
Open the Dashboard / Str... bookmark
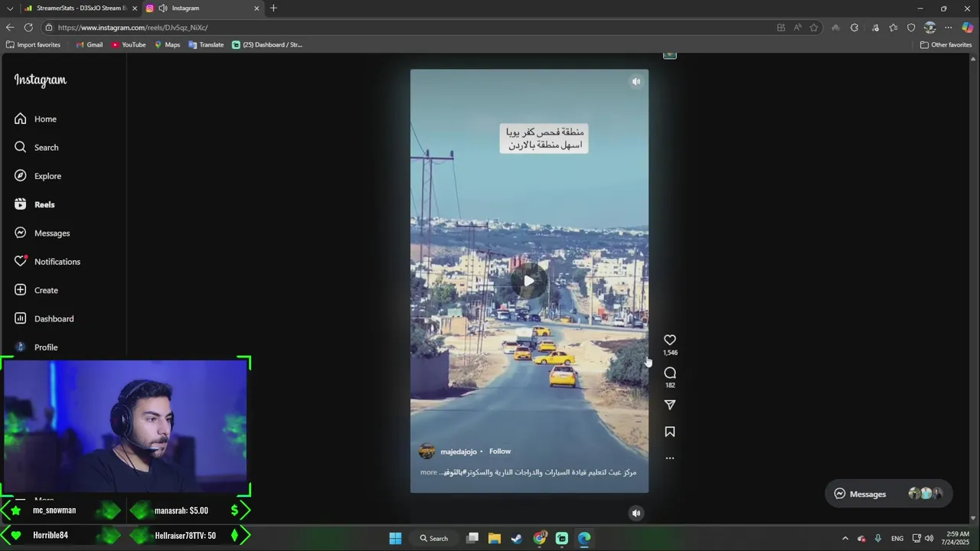tap(267, 45)
